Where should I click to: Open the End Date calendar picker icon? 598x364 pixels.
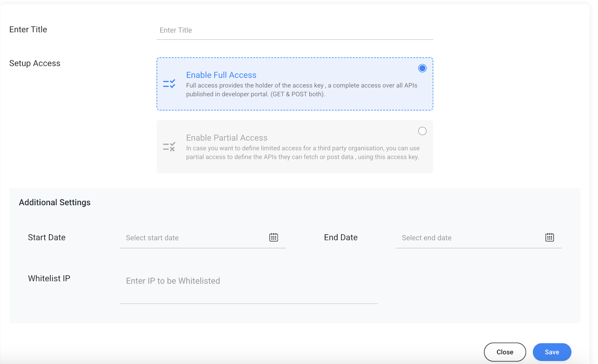point(549,237)
